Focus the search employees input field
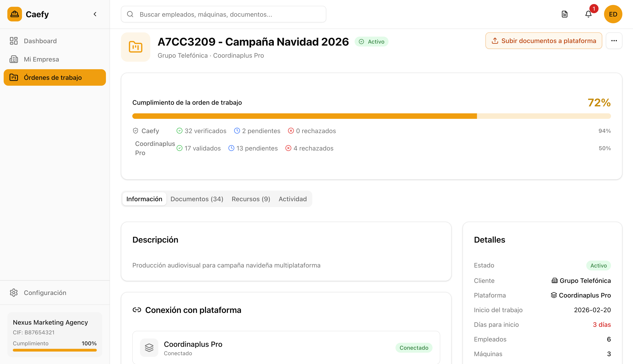633x364 pixels. (x=223, y=14)
